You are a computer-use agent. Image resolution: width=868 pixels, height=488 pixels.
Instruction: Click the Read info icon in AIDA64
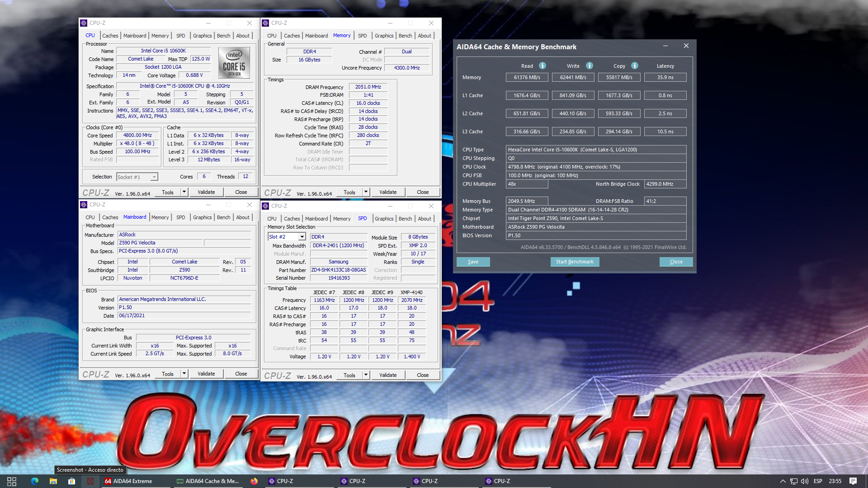point(542,66)
